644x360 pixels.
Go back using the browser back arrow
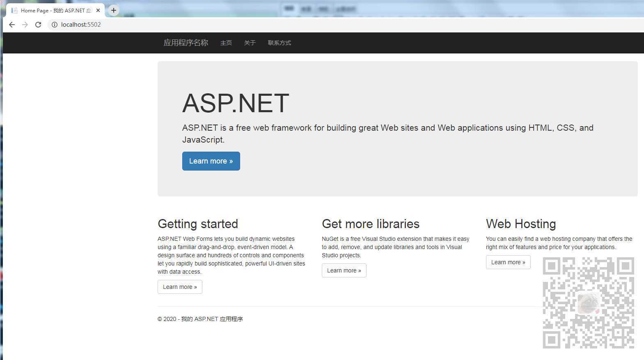[x=12, y=25]
